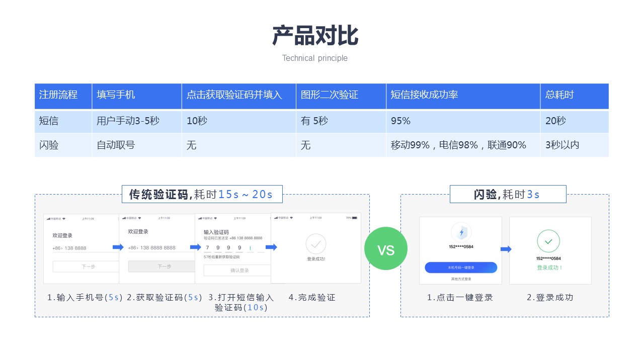This screenshot has width=644, height=362.
Task: Click the 点击获取验证码并填入 header cell
Action: pos(239,96)
